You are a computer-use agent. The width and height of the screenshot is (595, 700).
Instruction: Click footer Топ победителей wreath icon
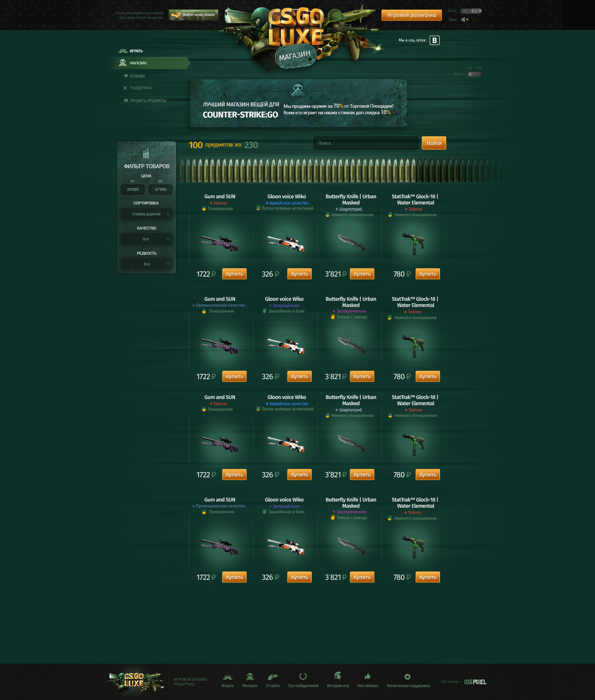click(x=303, y=676)
